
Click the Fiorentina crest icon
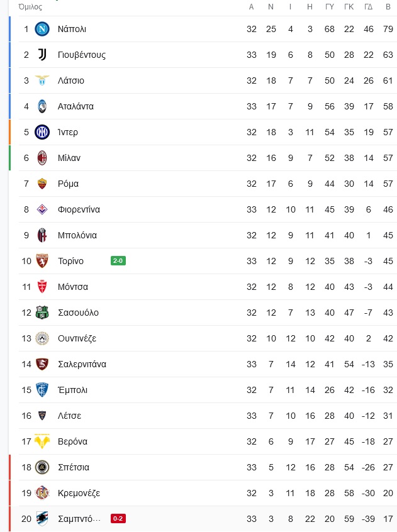[42, 209]
